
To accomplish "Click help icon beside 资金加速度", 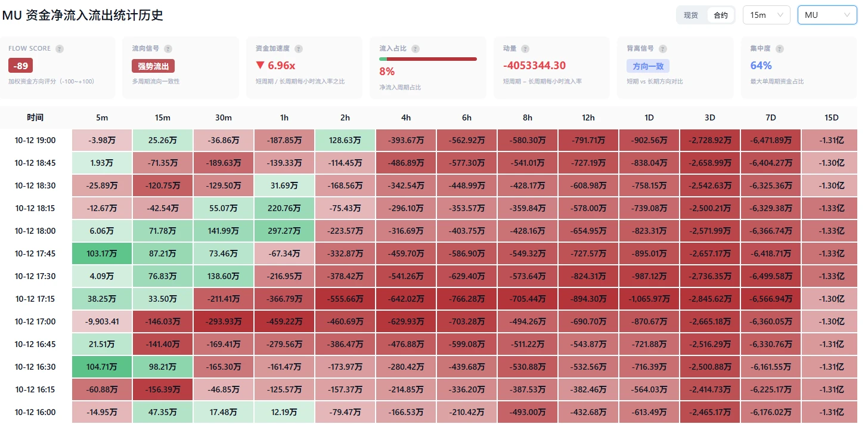I will 299,49.
